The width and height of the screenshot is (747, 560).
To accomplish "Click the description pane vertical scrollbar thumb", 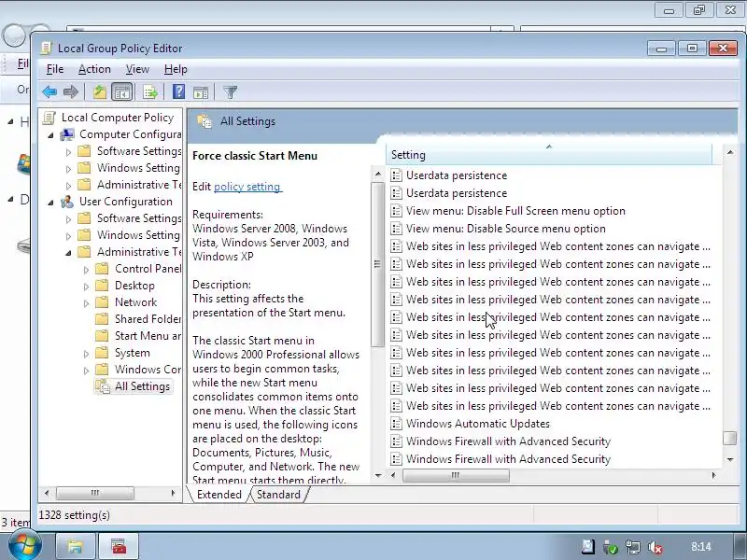I will coord(377,264).
